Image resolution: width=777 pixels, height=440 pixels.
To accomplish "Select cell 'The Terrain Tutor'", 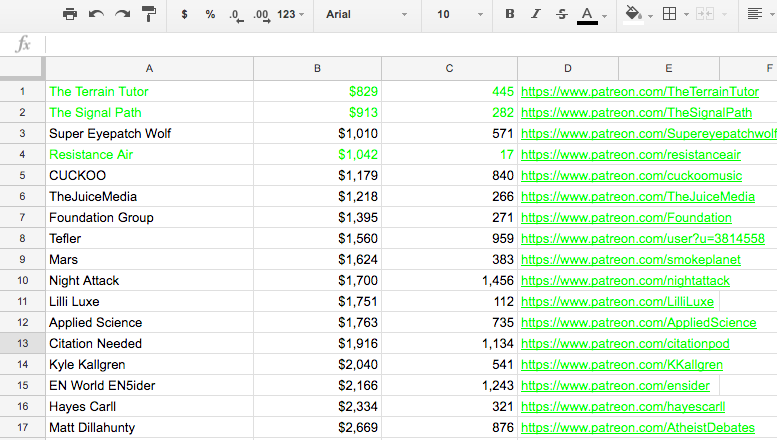I will [x=149, y=92].
